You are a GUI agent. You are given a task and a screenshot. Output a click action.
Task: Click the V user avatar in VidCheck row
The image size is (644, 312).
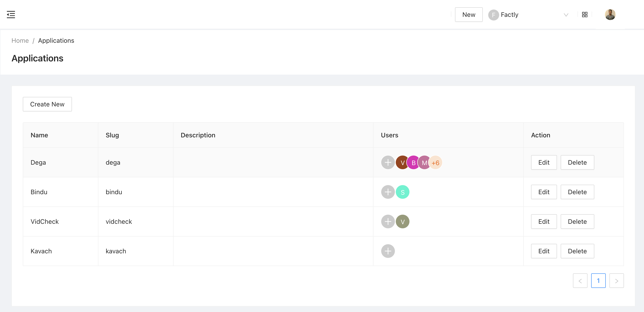tap(403, 221)
